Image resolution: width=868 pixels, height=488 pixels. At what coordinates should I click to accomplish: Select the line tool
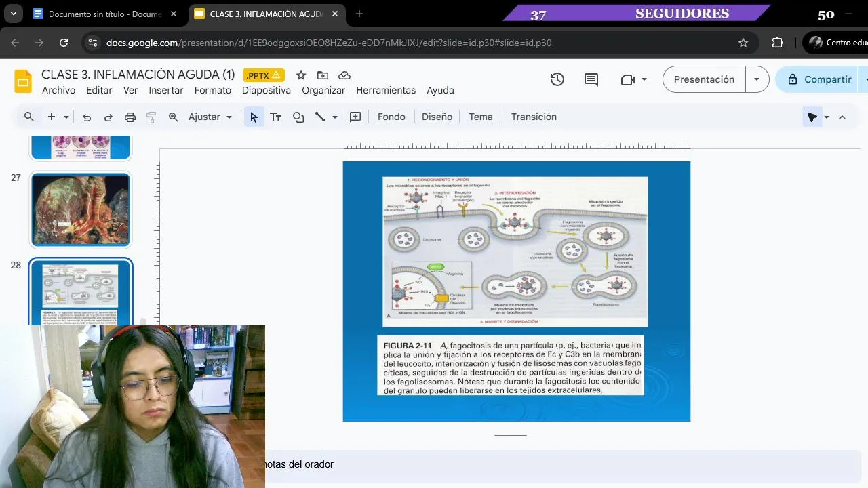[320, 117]
